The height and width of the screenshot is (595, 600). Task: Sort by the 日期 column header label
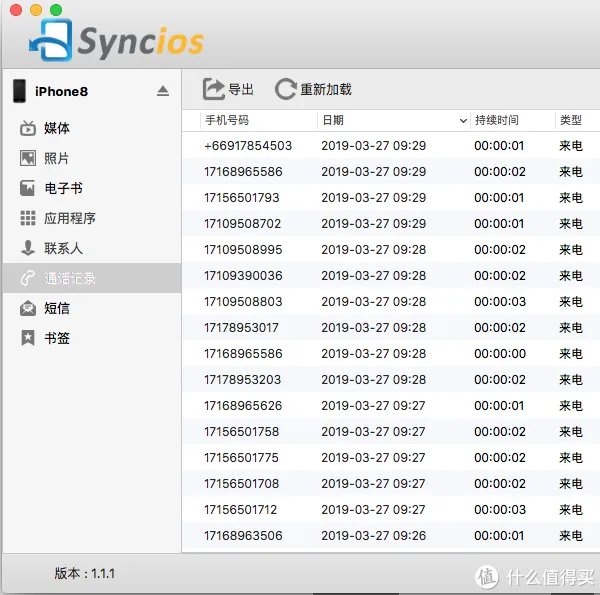coord(333,120)
